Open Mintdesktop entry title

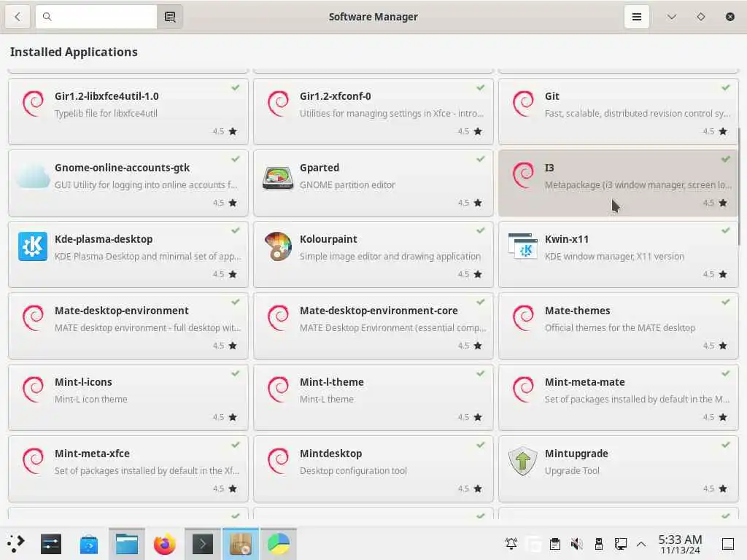point(330,454)
